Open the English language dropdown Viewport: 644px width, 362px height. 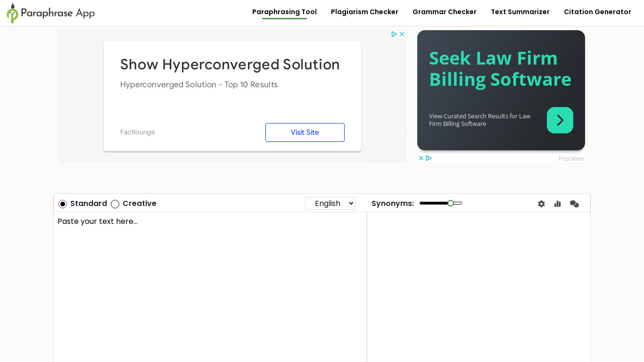[330, 203]
